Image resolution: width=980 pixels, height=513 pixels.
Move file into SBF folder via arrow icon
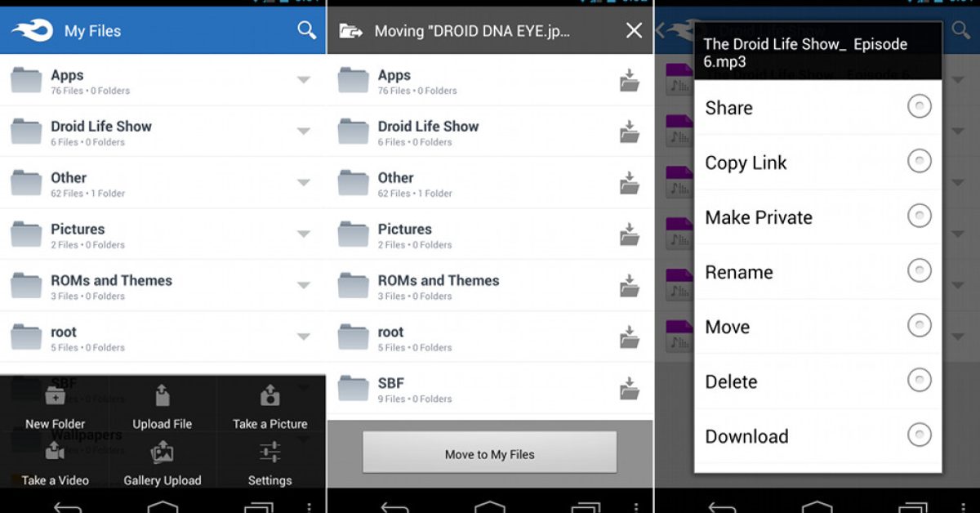tap(629, 388)
